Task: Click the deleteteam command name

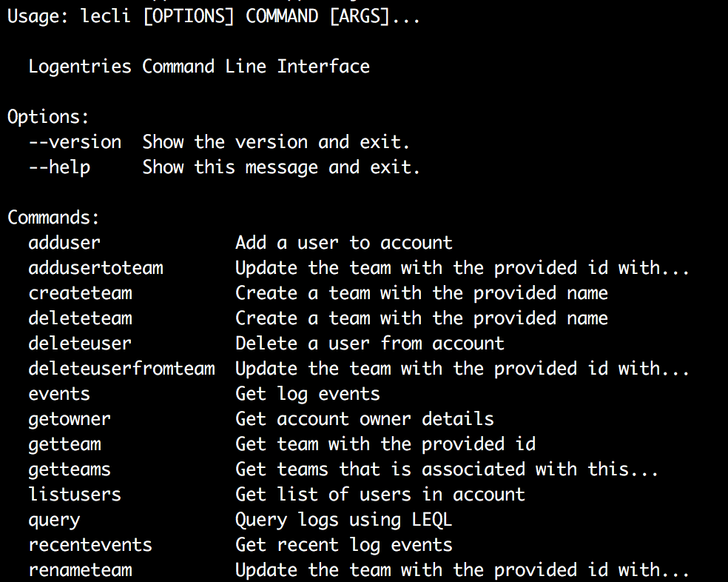Action: point(80,318)
